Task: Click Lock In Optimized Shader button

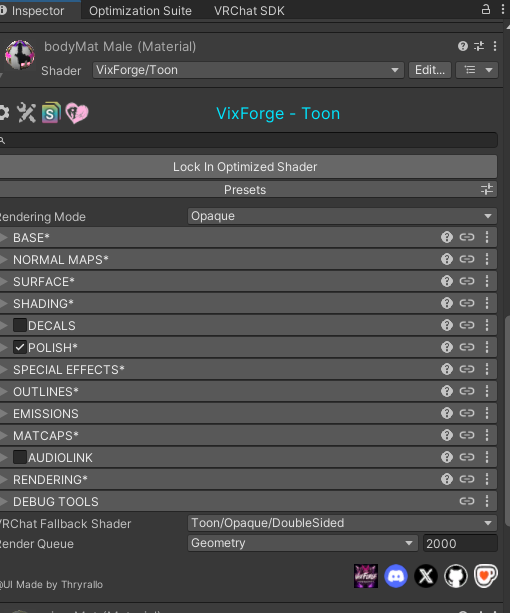Action: pos(247,167)
